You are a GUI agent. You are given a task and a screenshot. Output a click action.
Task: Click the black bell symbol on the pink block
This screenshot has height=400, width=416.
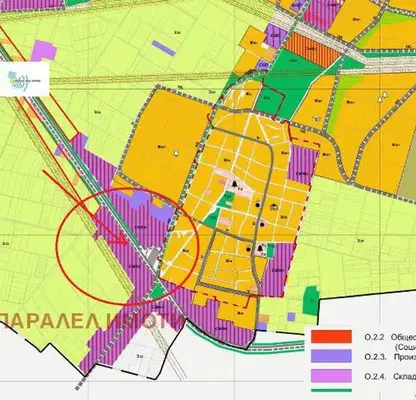[234, 184]
